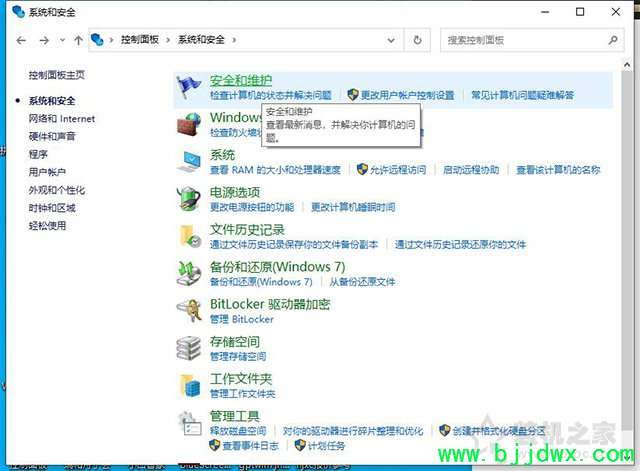Image resolution: width=640 pixels, height=471 pixels.
Task: Click 通过文件历史记录保存你的文件备份副本 link
Action: 294,244
